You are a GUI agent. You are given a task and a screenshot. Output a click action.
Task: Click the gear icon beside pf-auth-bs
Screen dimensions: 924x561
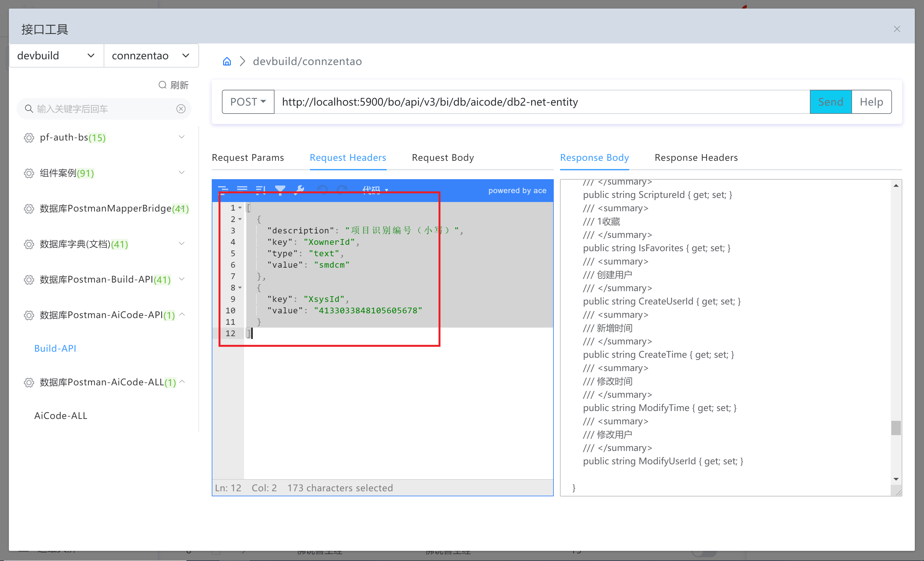coord(29,138)
